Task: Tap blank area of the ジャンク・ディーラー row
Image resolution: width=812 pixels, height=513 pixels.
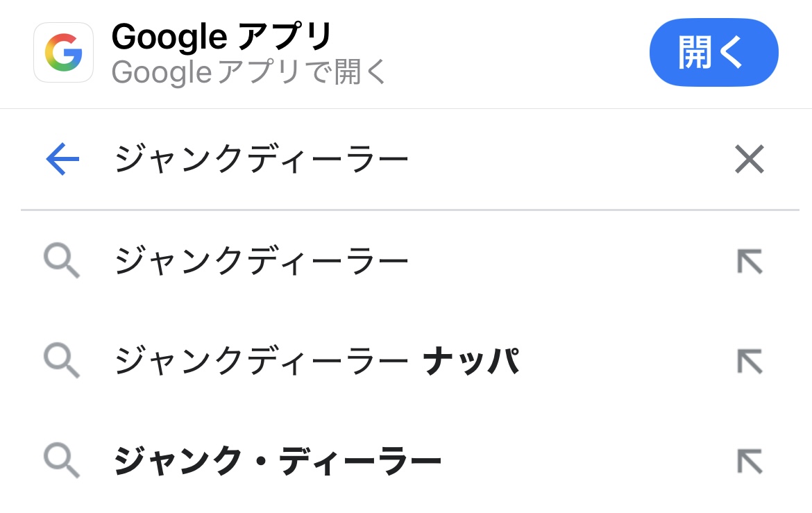Action: click(585, 460)
